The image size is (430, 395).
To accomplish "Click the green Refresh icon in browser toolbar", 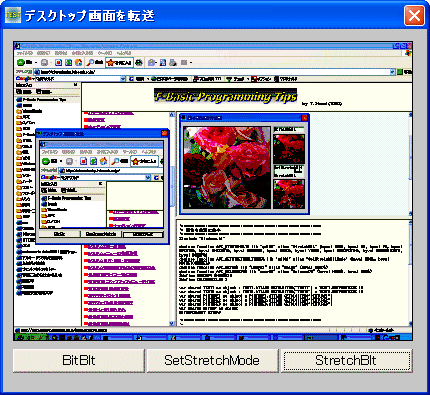I will click(68, 62).
